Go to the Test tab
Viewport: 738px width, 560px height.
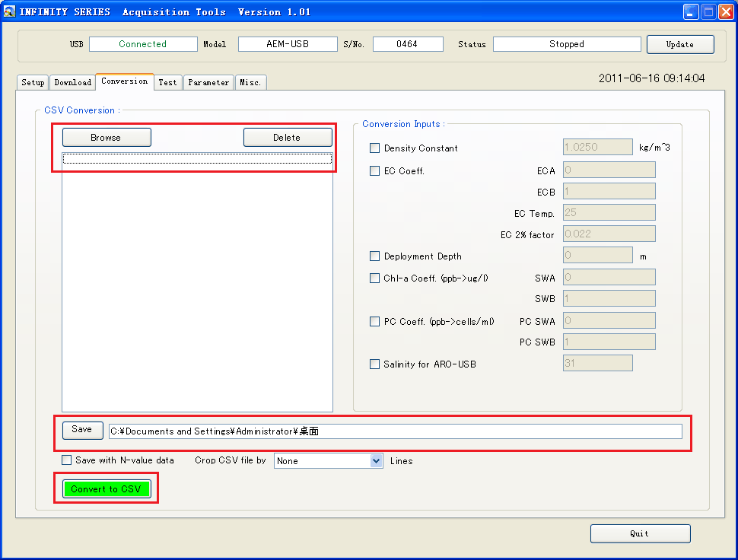pos(167,82)
